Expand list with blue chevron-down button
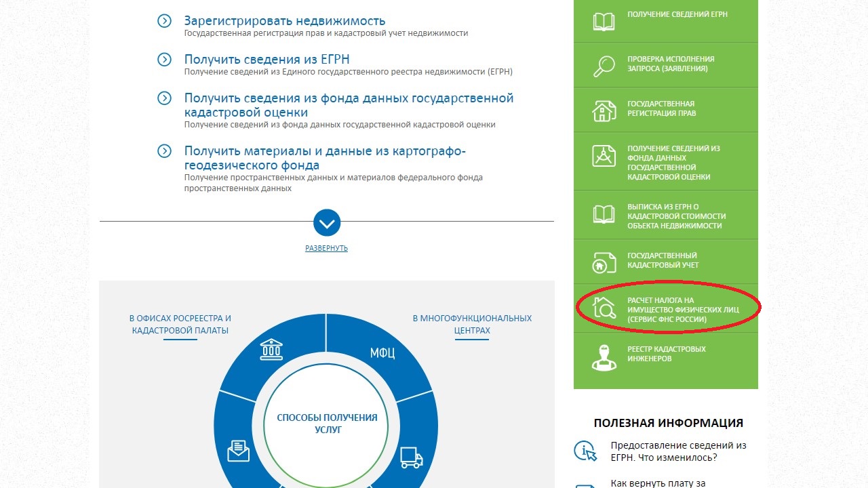 click(x=327, y=222)
